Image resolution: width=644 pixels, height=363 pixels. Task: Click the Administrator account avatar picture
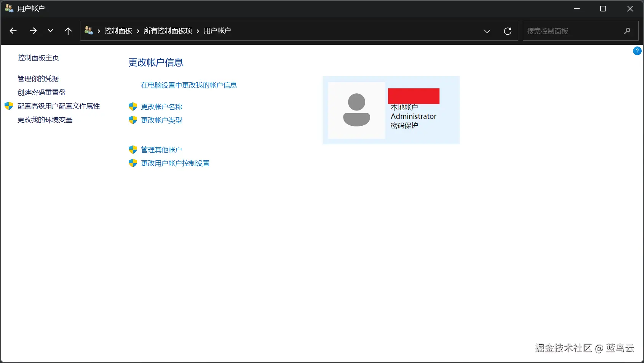(356, 110)
